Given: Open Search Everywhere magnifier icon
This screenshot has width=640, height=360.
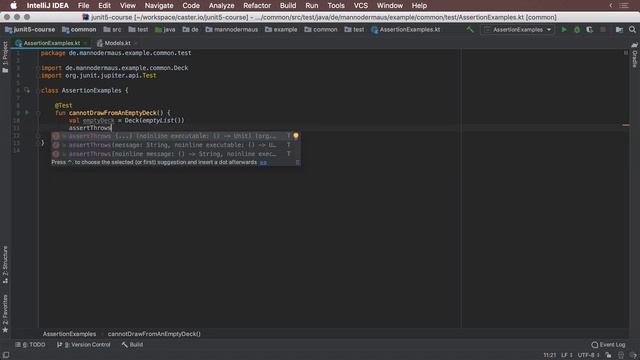Looking at the screenshot, I should tap(632, 29).
